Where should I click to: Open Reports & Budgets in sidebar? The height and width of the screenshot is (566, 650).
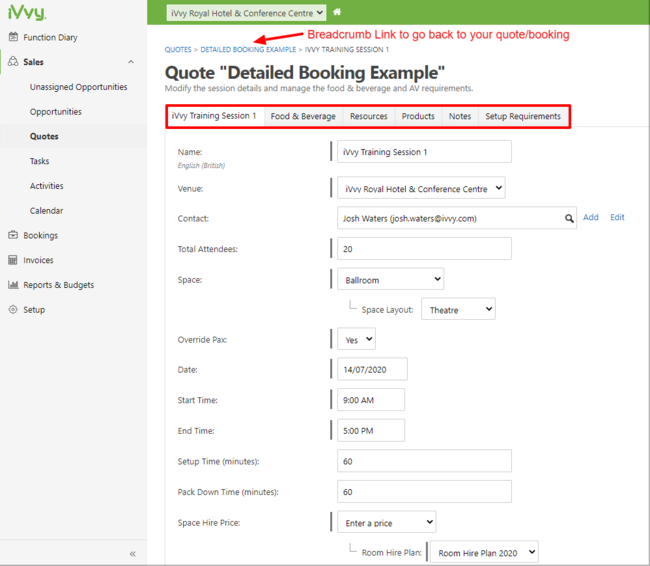tap(58, 285)
